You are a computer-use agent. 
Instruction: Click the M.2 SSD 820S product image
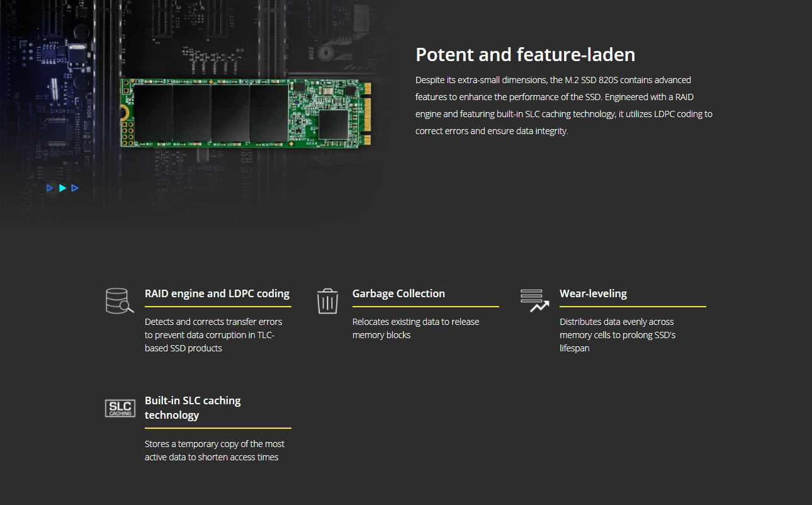pyautogui.click(x=247, y=113)
